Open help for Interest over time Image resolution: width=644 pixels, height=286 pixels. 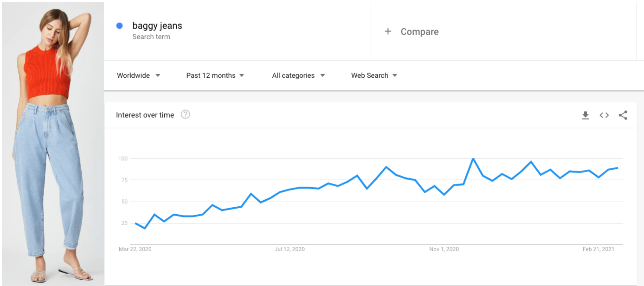(185, 115)
